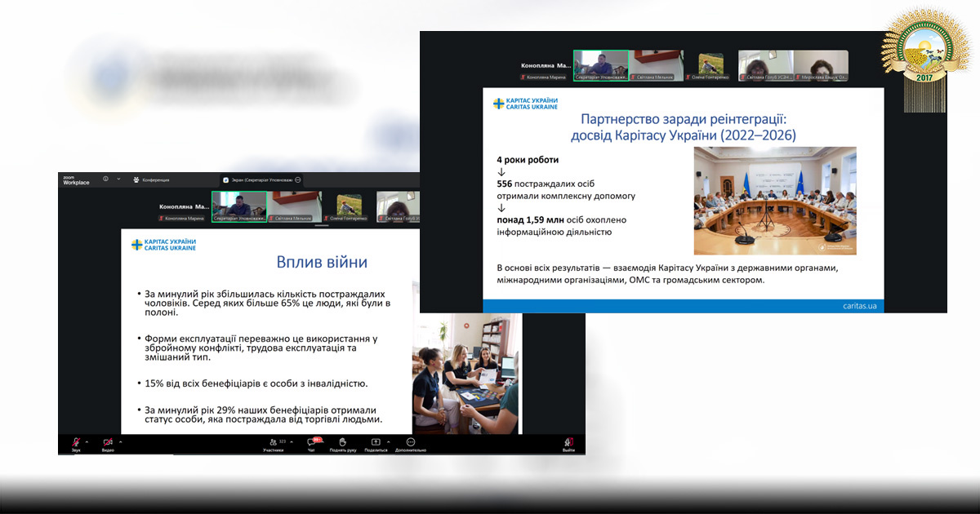This screenshot has width=980, height=514.
Task: Leave the meeting with Выйти
Action: tap(568, 444)
